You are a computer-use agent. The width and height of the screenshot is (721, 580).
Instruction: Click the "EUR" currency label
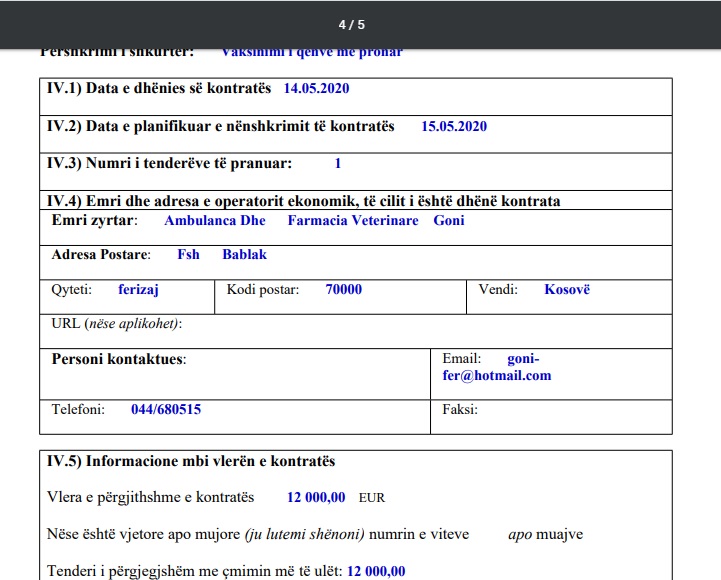pos(372,498)
